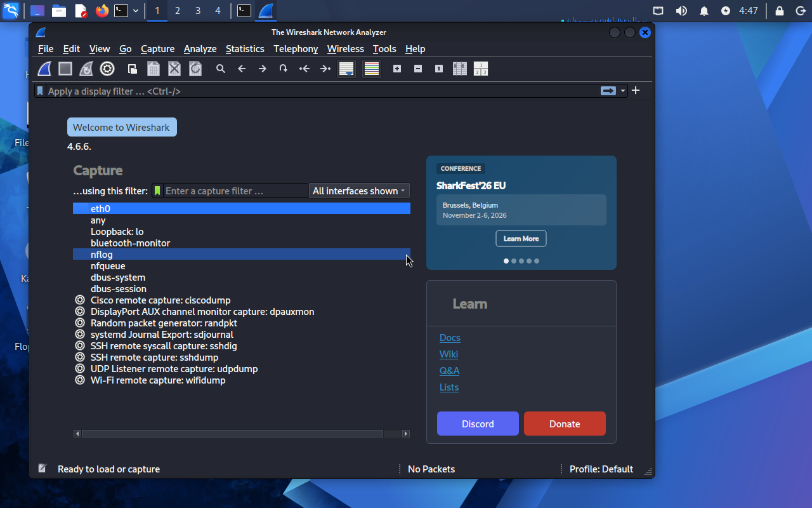
Task: Click the Go to specified packet icon
Action: (284, 69)
